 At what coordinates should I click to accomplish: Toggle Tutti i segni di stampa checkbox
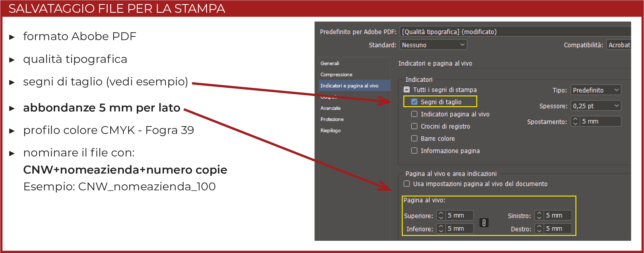[x=407, y=90]
